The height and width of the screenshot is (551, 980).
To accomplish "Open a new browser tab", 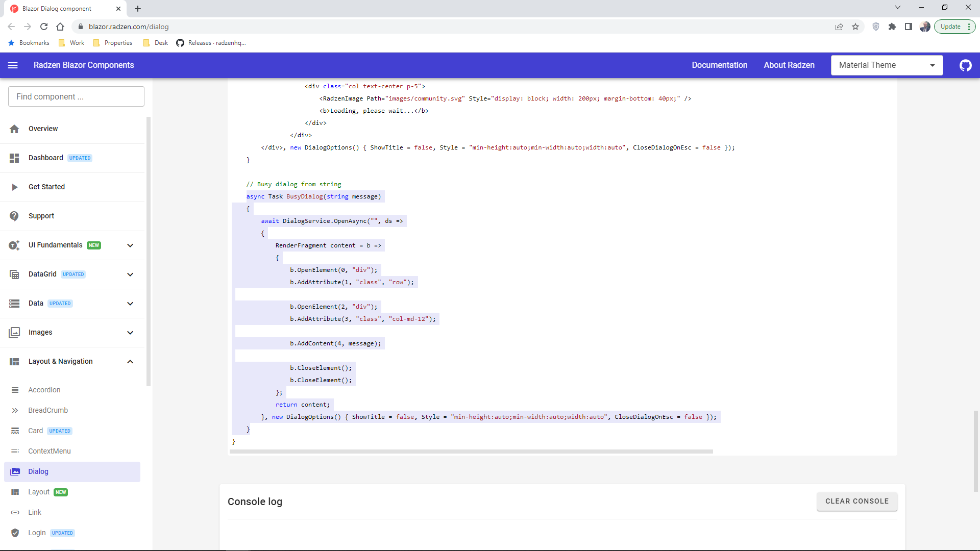I will [138, 9].
